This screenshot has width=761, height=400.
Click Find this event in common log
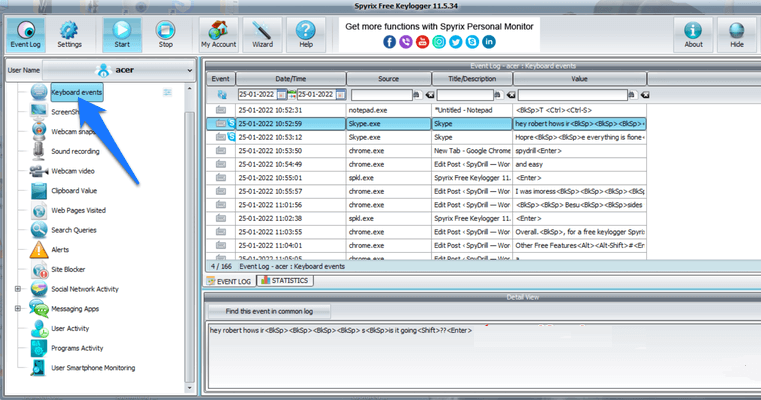268,311
